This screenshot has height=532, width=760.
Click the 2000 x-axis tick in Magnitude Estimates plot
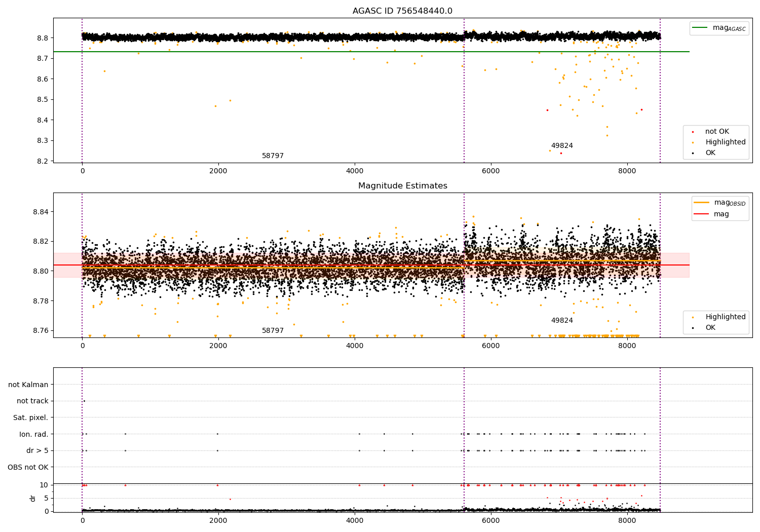pos(218,346)
